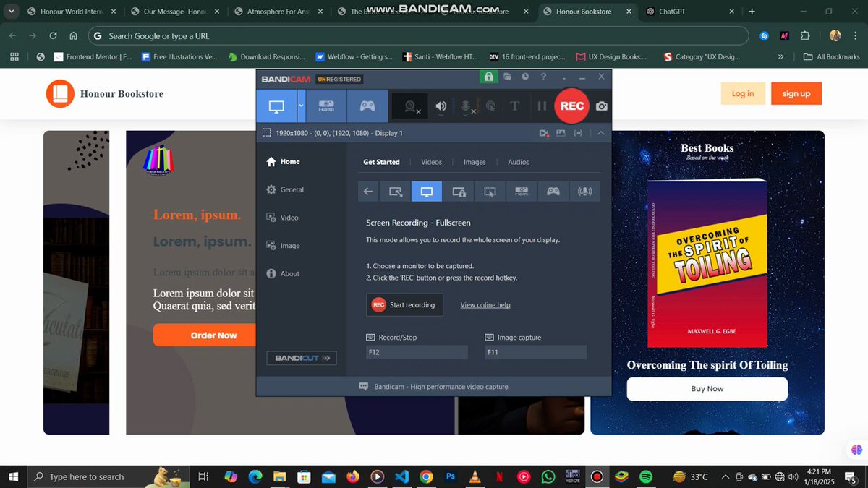This screenshot has width=868, height=488.
Task: Select Game recording mode in top toolbar
Action: 367,106
